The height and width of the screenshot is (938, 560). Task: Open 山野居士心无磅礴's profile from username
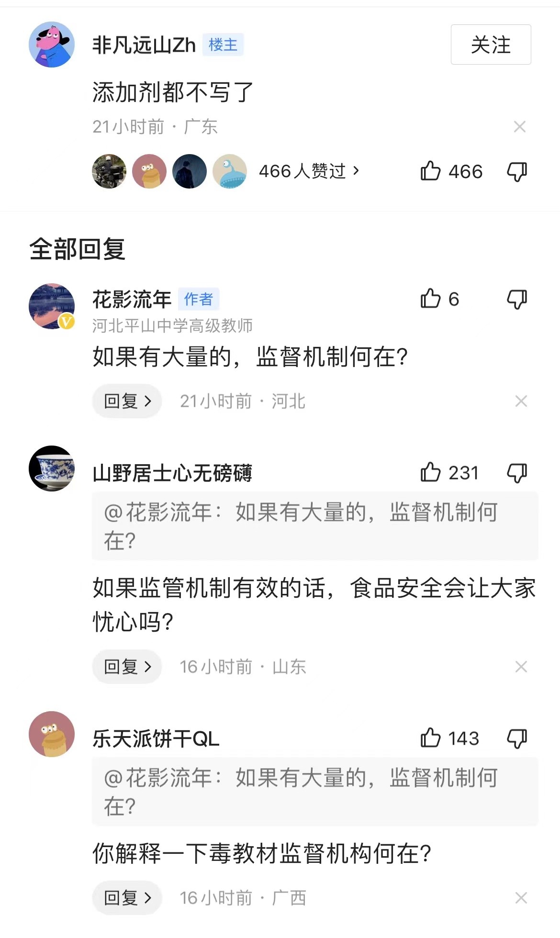172,473
